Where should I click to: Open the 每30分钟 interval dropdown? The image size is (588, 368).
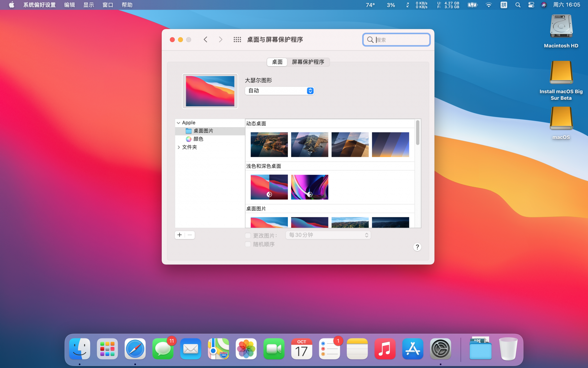[328, 235]
